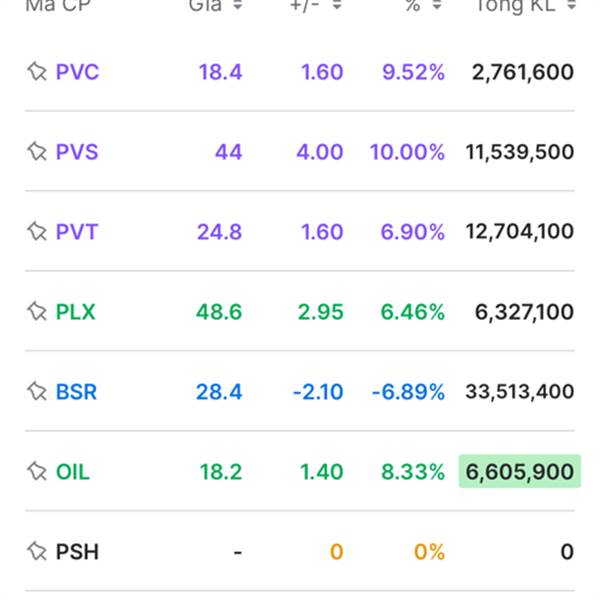The height and width of the screenshot is (600, 600).
Task: Sort by the Tổng KL volume column
Action: [570, 6]
